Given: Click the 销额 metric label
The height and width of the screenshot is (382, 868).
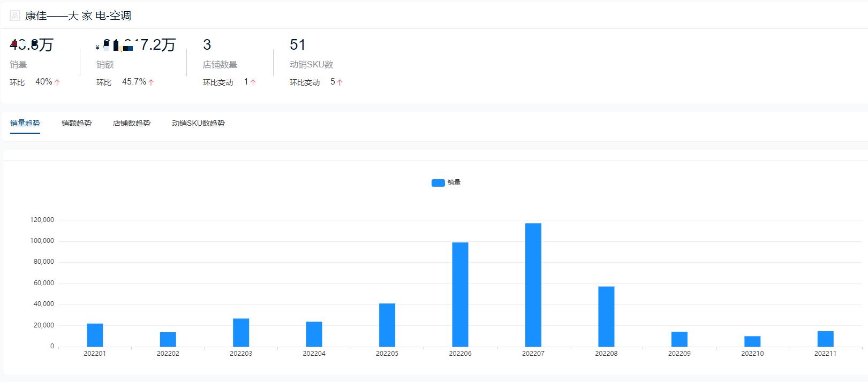Looking at the screenshot, I should click(x=105, y=65).
